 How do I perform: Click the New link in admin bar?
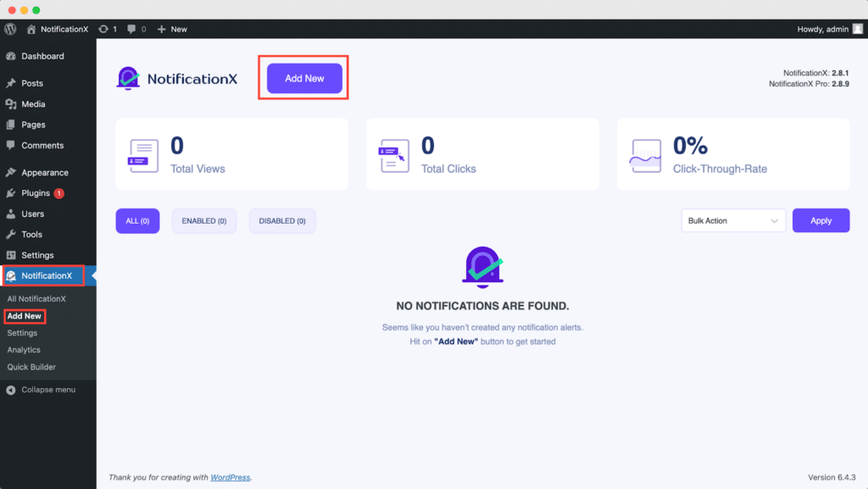tap(179, 29)
